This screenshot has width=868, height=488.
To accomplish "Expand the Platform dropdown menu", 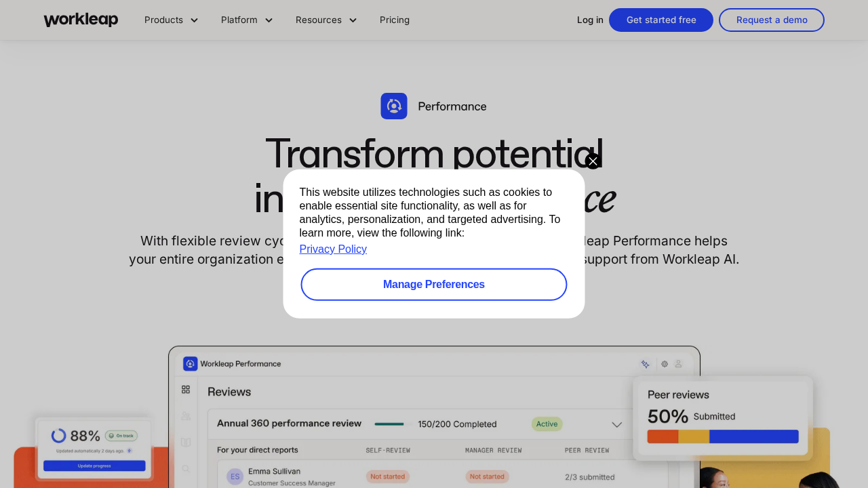I will pos(247,20).
